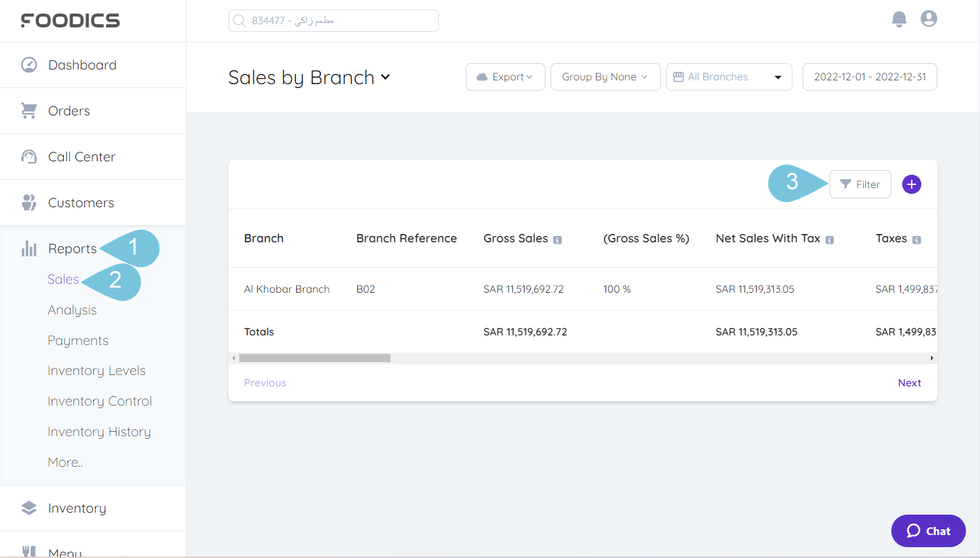Expand the Export dropdown
980x558 pixels.
click(505, 77)
